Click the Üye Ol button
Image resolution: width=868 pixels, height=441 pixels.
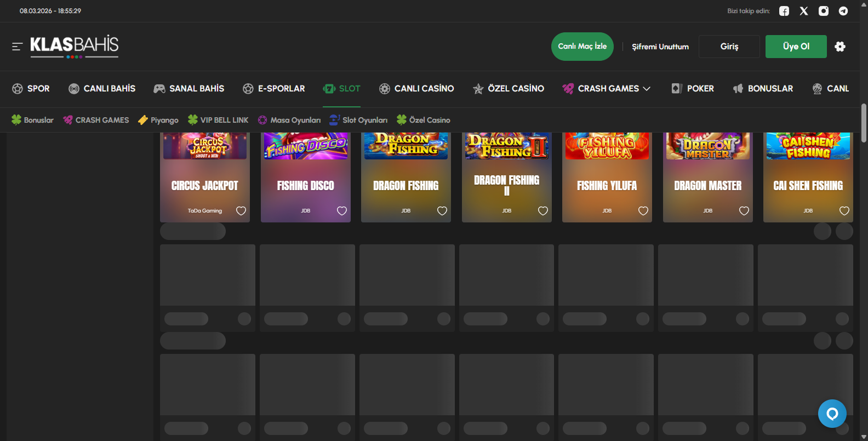[796, 47]
